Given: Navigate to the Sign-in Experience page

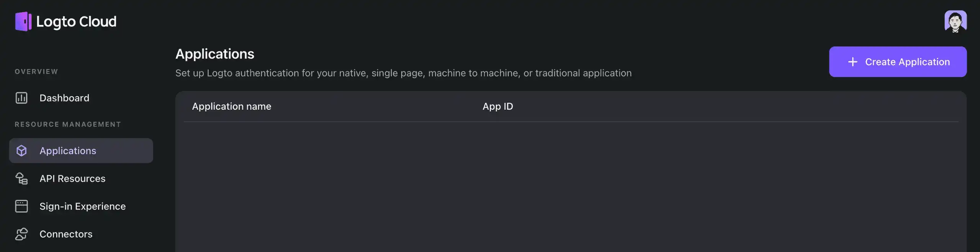Looking at the screenshot, I should [x=82, y=206].
